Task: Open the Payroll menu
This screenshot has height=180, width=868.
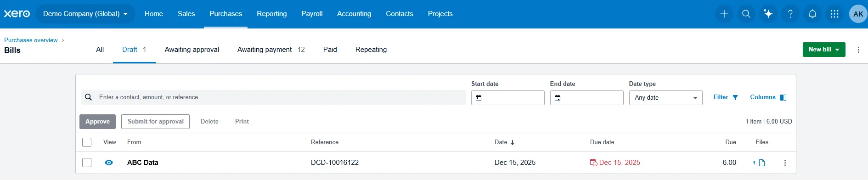Action: [x=312, y=14]
